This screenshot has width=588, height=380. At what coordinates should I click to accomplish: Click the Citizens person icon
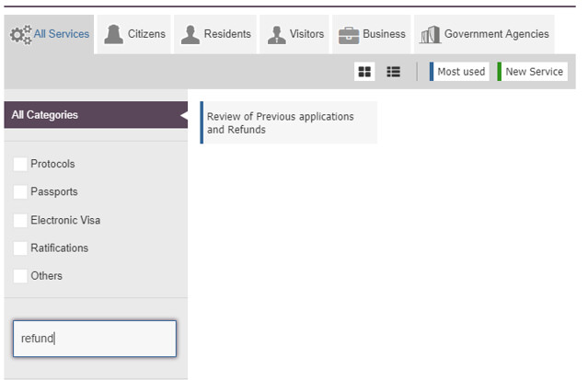[x=113, y=35]
